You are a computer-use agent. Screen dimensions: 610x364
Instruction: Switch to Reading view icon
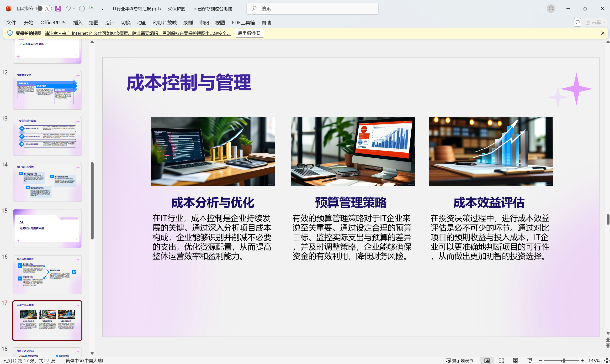[x=515, y=361]
